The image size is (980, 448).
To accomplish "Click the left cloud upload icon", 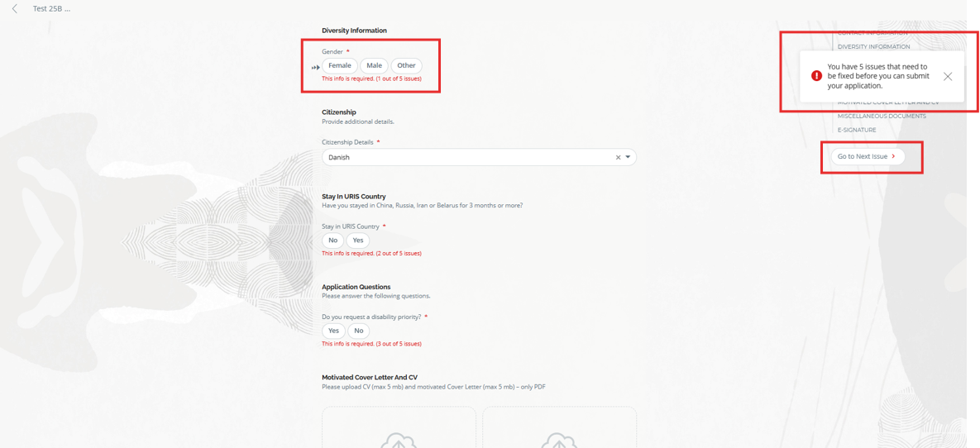I will pos(399,439).
